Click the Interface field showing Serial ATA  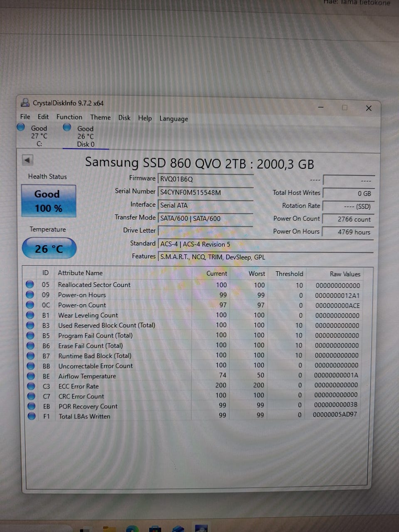pos(206,205)
